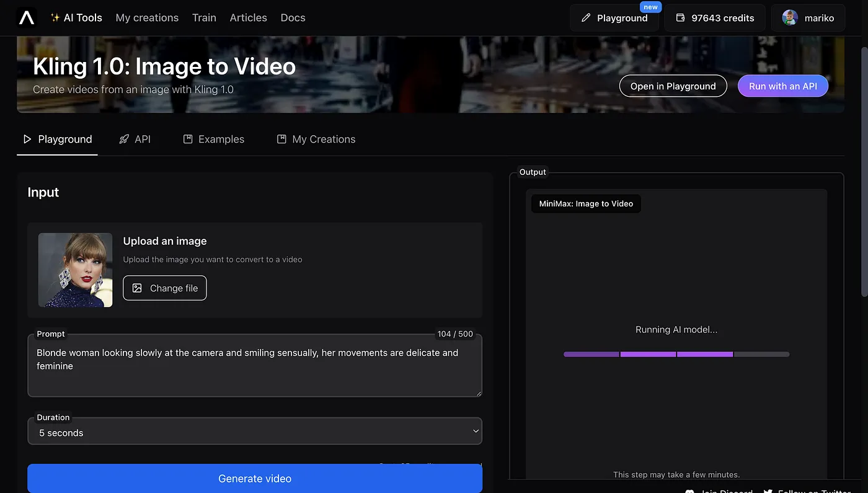
Task: Click Run with an API button
Action: 783,86
